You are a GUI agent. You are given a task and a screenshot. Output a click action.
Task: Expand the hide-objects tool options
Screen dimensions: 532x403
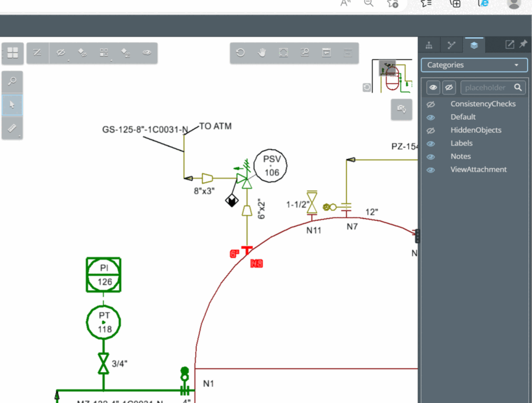(61, 53)
